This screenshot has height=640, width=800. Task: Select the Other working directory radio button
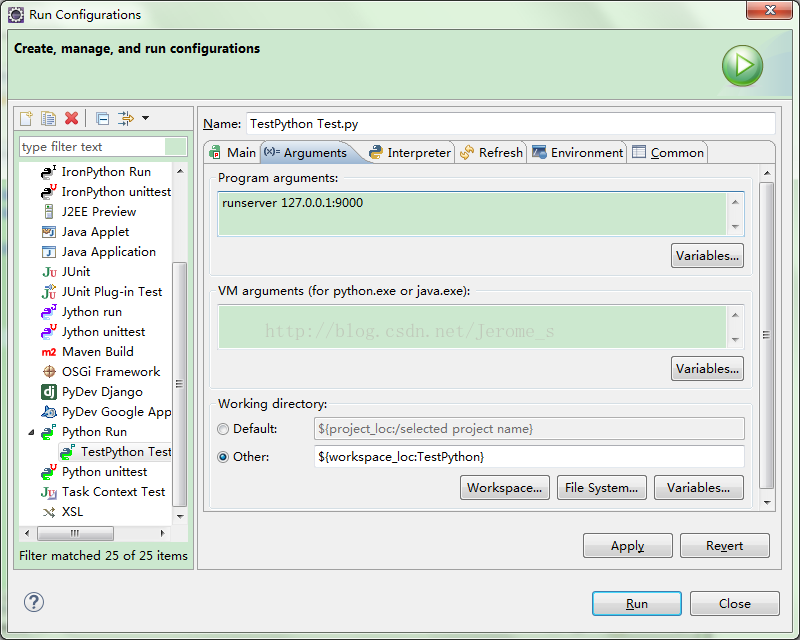tap(223, 457)
